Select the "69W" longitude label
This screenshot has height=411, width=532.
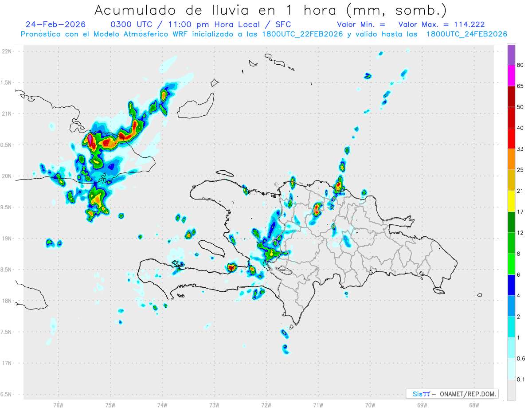coord(422,405)
